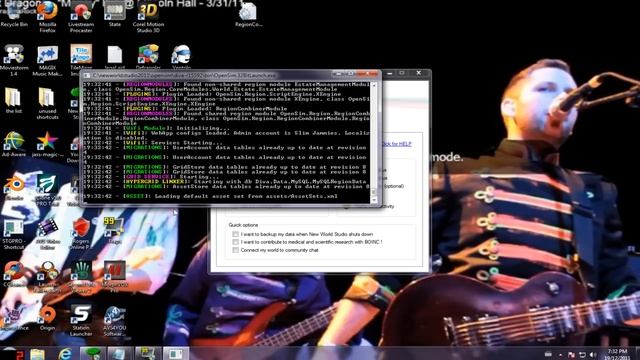Open the Corel Motion Studio 3D shortcut
This screenshot has height=360, width=640.
click(148, 16)
